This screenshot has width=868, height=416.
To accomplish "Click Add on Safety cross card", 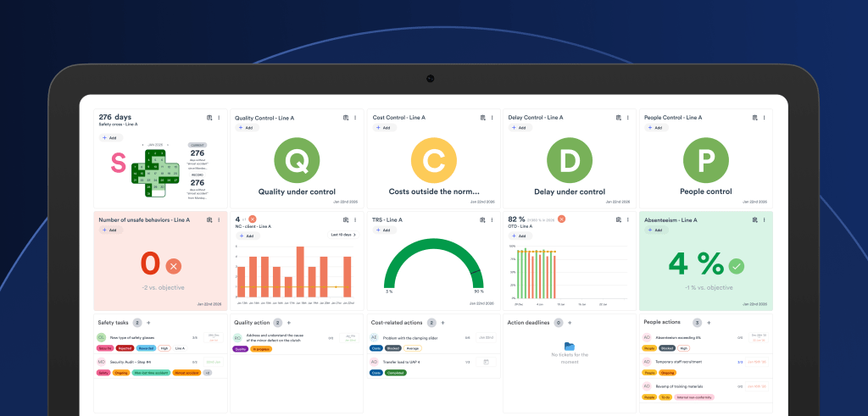I will (x=111, y=138).
